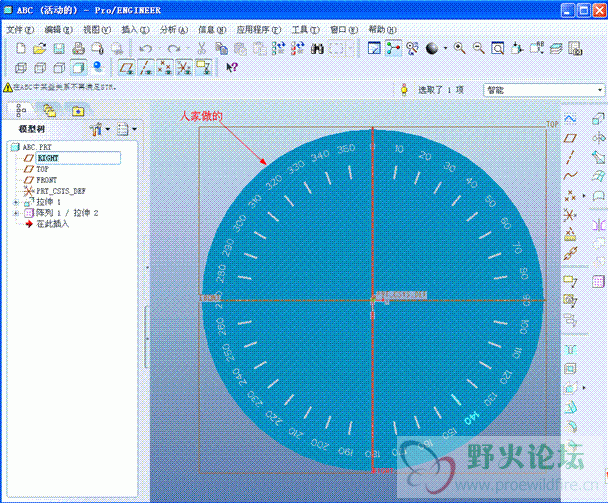Save the ABC model with floppy icon
608x503 pixels.
(59, 48)
